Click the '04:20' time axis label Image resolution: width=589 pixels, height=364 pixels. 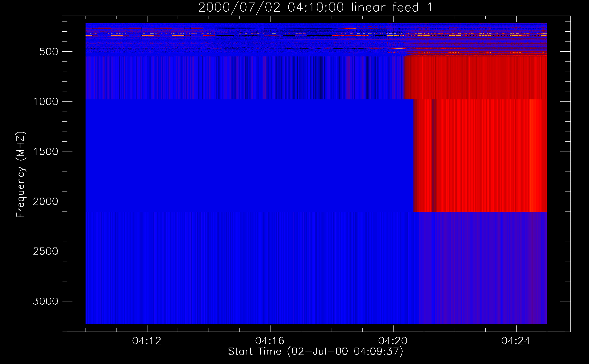[393, 341]
